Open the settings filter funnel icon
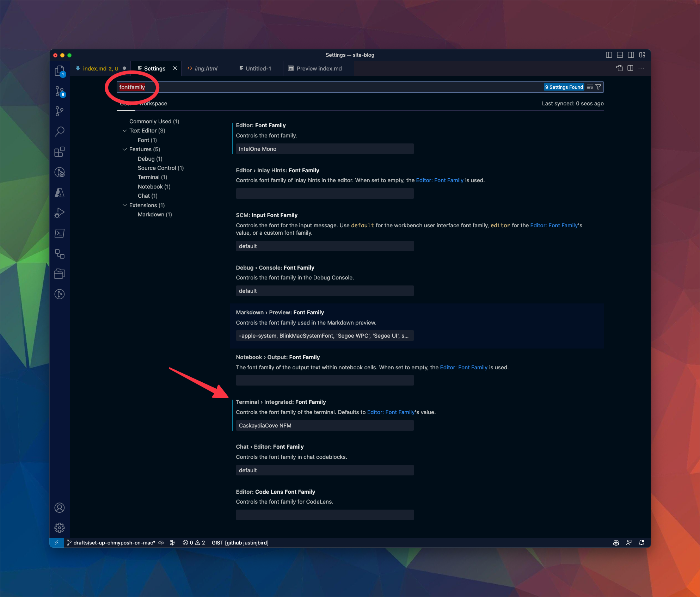The image size is (700, 597). click(599, 87)
